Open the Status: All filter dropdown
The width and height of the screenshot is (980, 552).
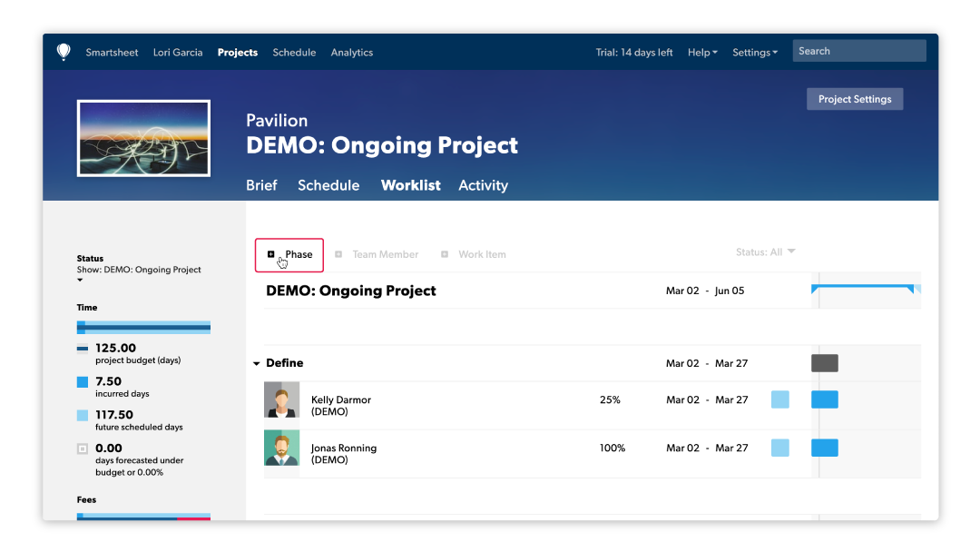point(765,251)
